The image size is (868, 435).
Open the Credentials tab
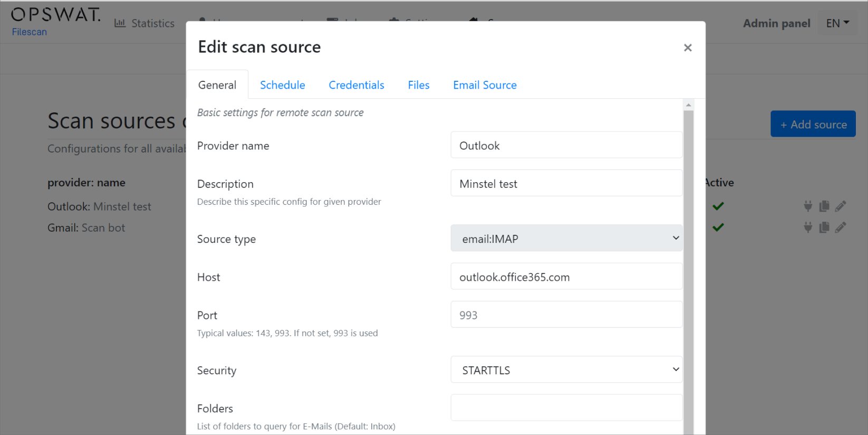[356, 85]
